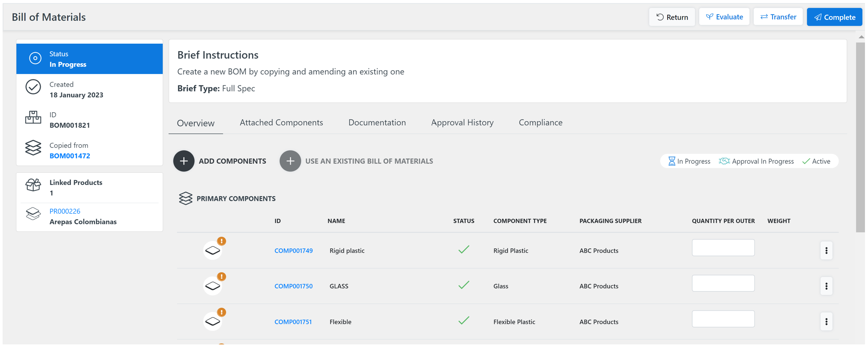868x347 pixels.
Task: Click the product icon beside PR000226
Action: tap(33, 214)
